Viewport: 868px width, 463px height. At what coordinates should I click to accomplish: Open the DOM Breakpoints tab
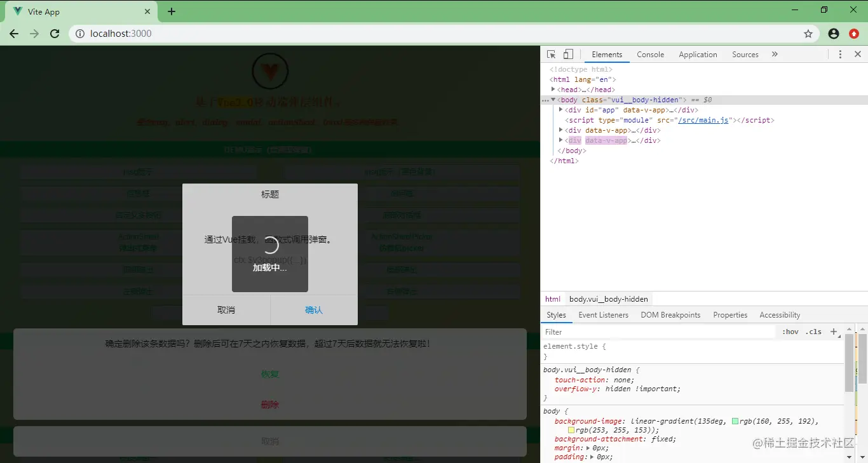[670, 315]
